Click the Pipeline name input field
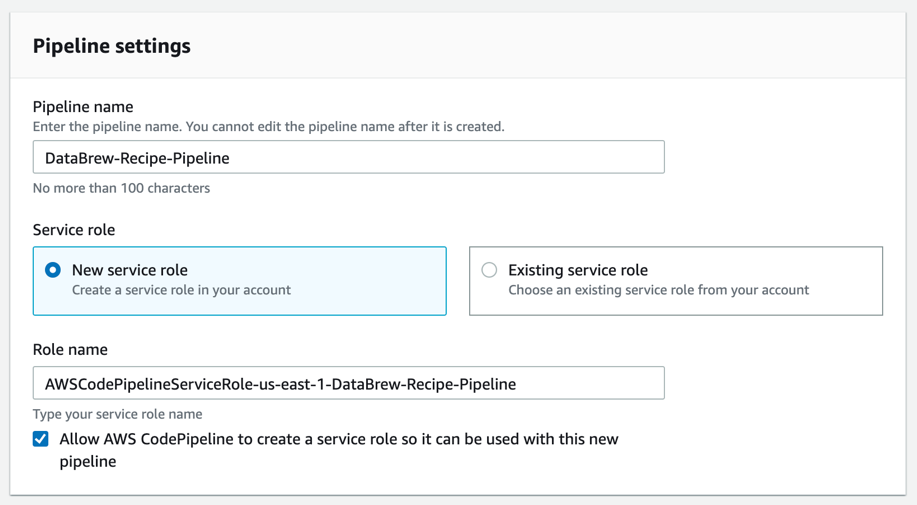This screenshot has width=917, height=505. point(348,158)
